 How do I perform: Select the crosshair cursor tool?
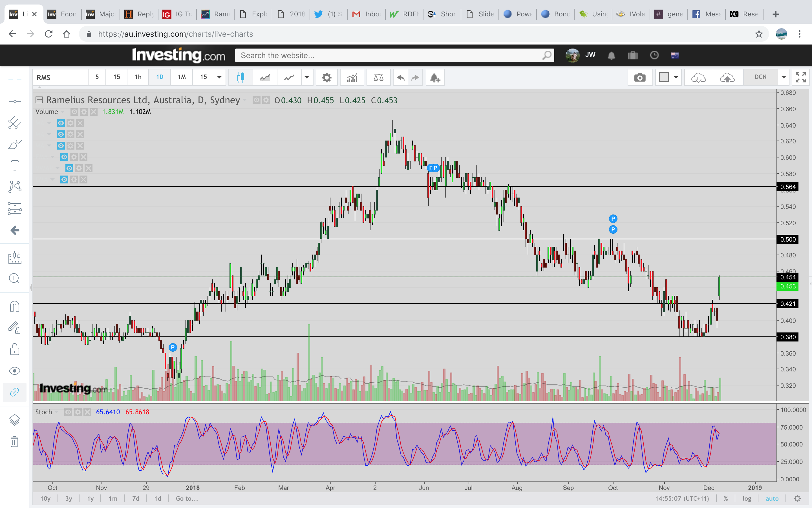click(x=15, y=80)
